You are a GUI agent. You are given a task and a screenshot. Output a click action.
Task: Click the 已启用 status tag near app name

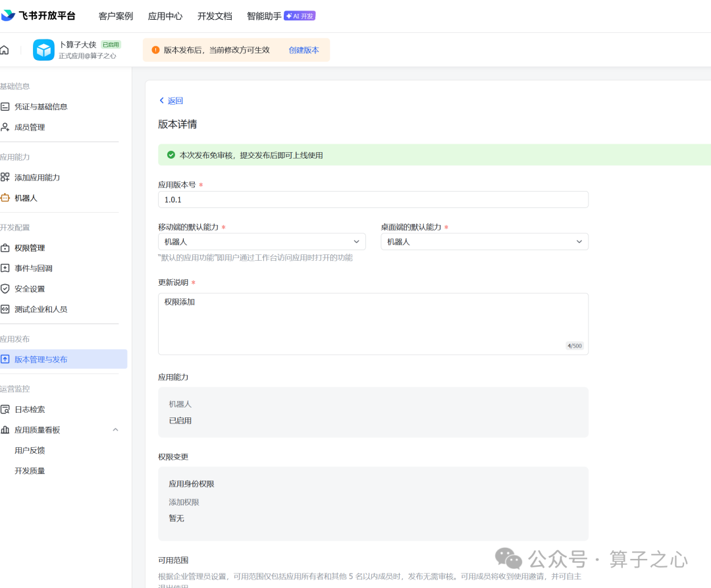click(111, 44)
